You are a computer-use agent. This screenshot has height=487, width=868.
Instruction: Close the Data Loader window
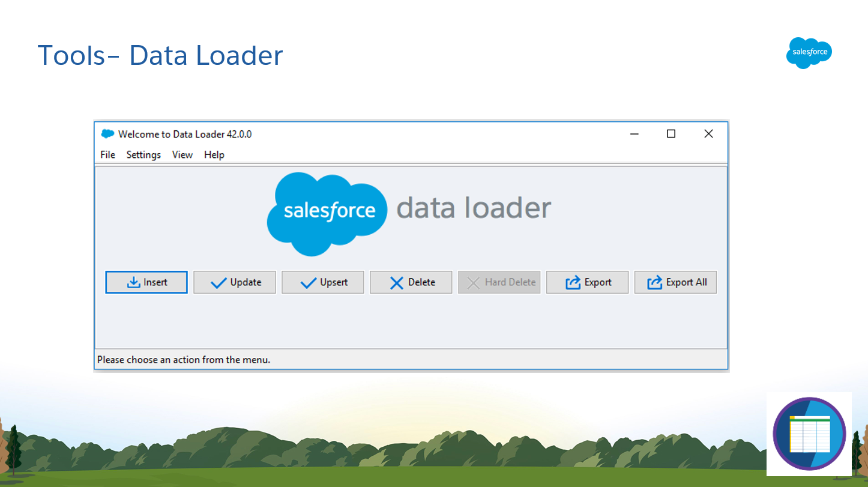click(x=708, y=134)
